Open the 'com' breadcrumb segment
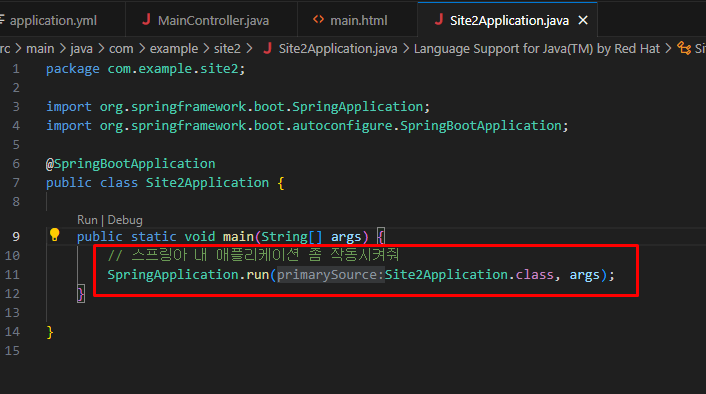This screenshot has width=706, height=394. tap(121, 49)
